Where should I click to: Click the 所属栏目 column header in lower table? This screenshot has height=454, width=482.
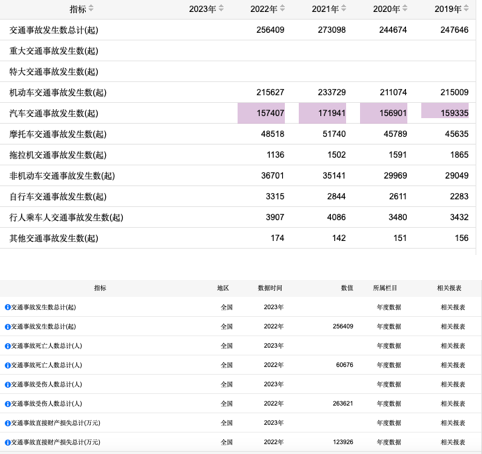click(385, 288)
